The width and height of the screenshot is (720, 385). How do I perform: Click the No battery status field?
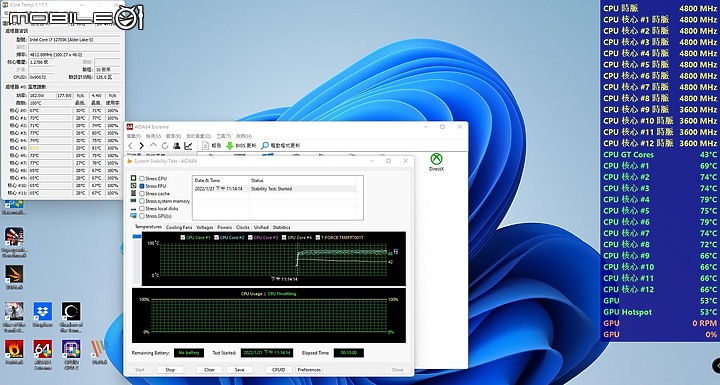point(189,353)
